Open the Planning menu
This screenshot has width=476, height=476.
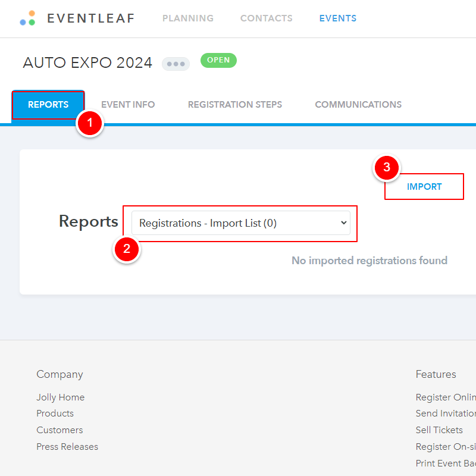[x=187, y=18]
